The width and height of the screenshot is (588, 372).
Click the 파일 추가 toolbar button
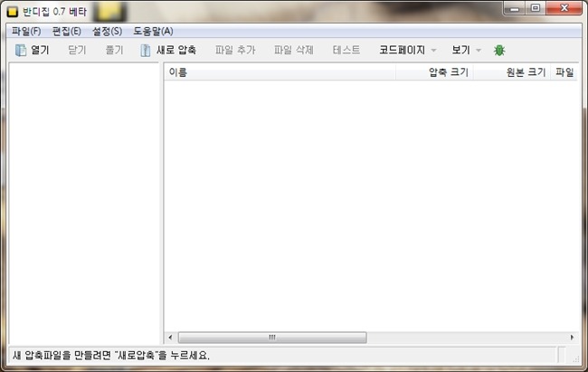pos(235,50)
